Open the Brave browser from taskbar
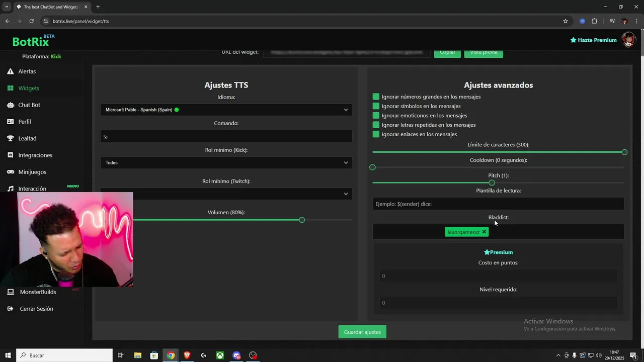Image resolution: width=644 pixels, height=362 pixels. (187, 355)
